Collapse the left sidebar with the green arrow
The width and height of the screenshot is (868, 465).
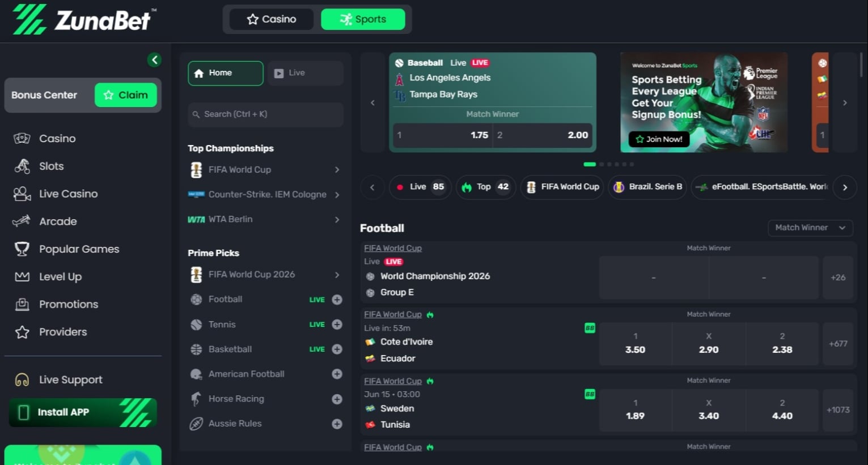[x=154, y=60]
